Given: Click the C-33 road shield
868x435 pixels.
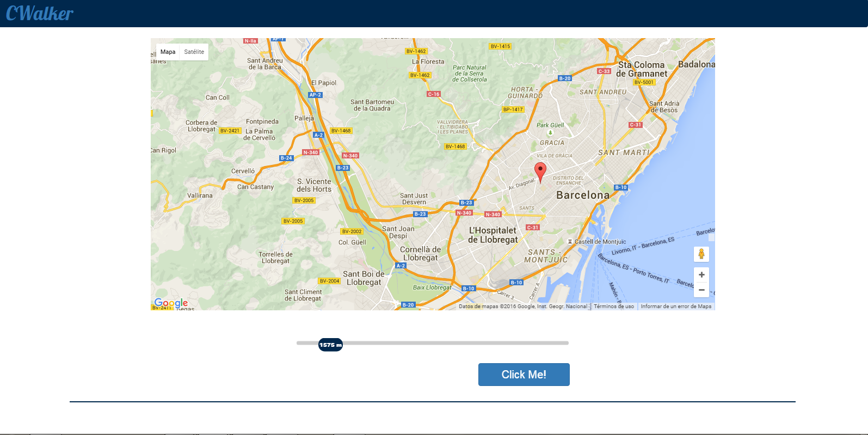Looking at the screenshot, I should 604,71.
